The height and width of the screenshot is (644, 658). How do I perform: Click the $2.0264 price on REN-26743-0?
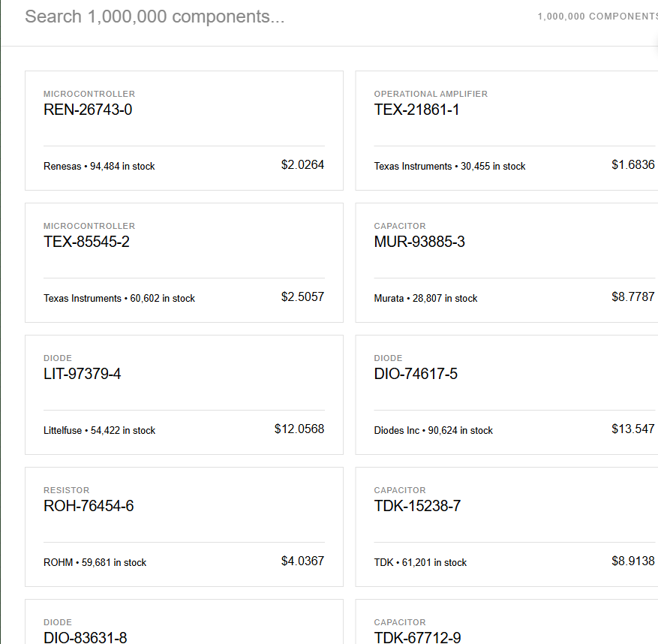point(302,164)
